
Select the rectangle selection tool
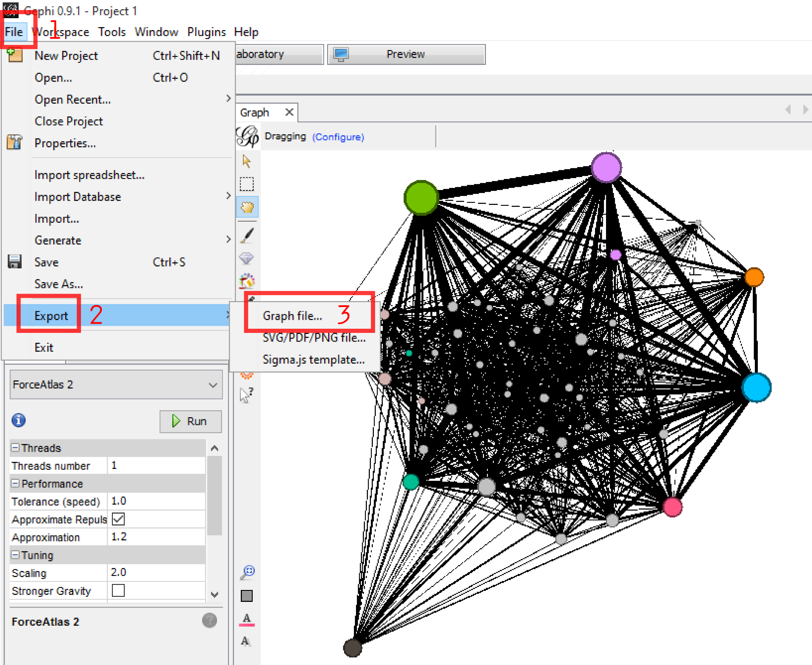pos(246,184)
